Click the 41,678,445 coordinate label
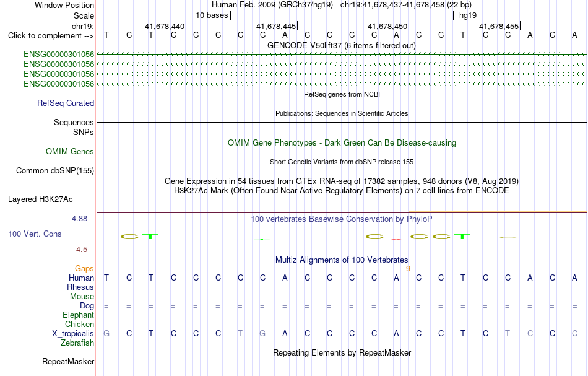The height and width of the screenshot is (376, 588). pyautogui.click(x=276, y=26)
